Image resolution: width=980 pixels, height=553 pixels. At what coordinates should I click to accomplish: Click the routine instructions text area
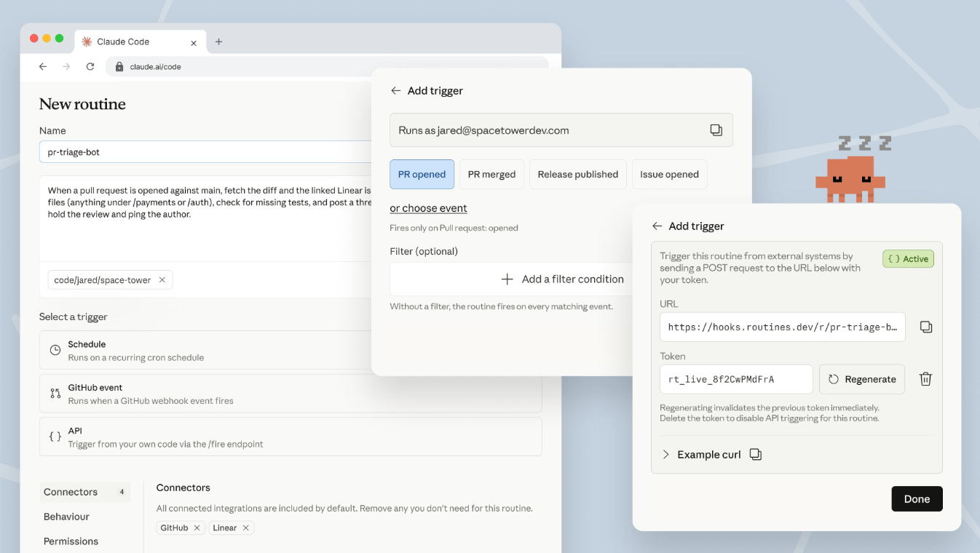pos(205,218)
